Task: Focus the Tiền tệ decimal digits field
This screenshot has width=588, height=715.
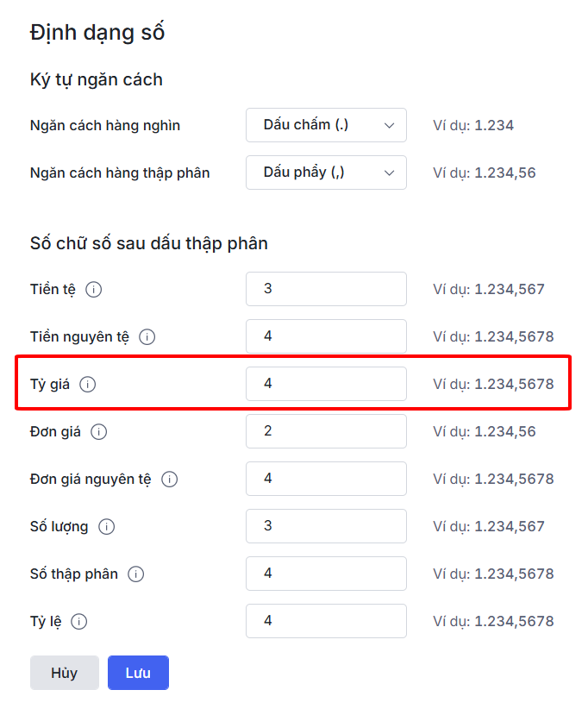Action: [x=326, y=289]
